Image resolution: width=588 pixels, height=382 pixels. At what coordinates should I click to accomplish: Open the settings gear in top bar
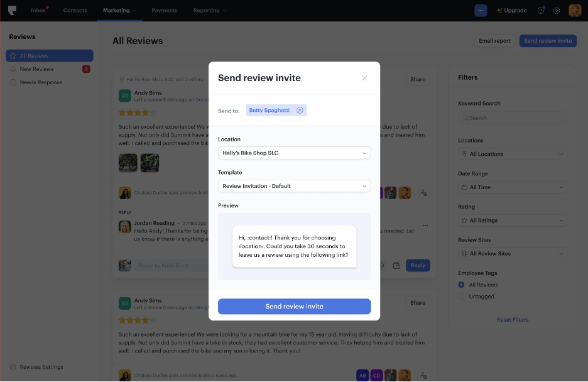[x=557, y=11]
